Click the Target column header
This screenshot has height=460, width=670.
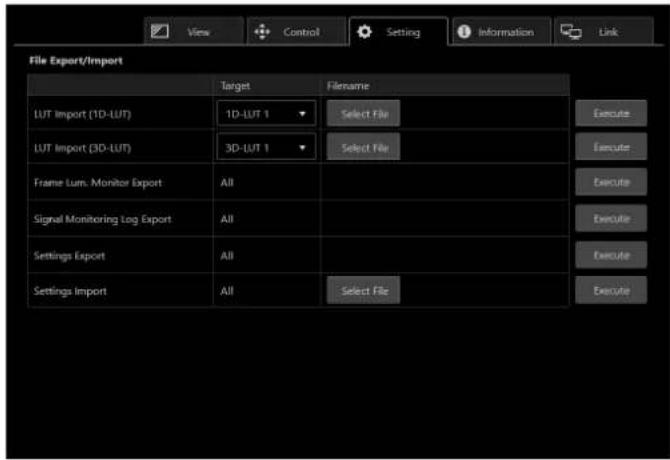pyautogui.click(x=235, y=86)
